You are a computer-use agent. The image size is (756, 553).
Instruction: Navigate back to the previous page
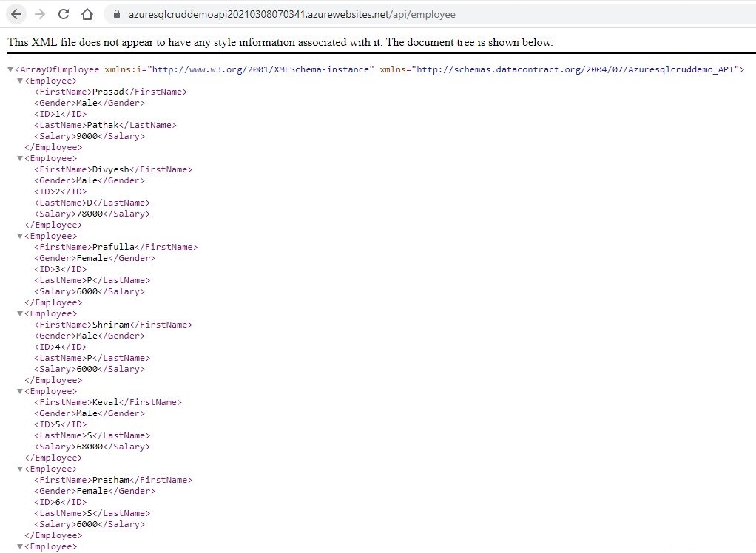pos(15,13)
